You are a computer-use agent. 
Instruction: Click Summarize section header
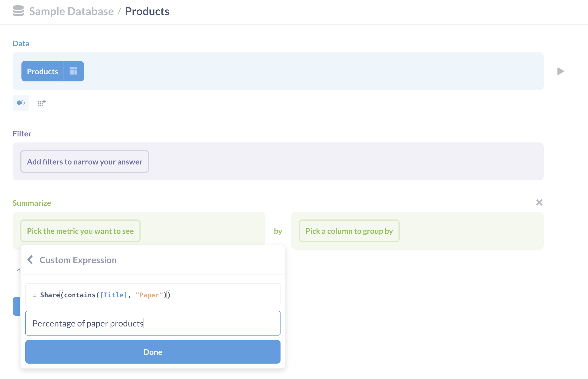32,203
